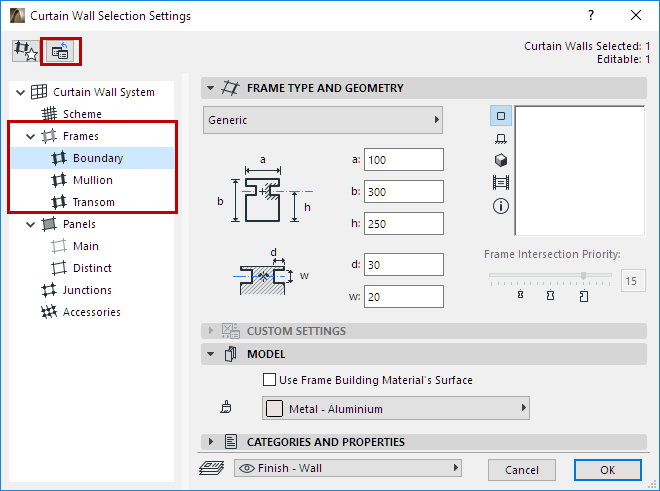Select the Scheme tree item
This screenshot has width=660, height=491.
point(82,114)
